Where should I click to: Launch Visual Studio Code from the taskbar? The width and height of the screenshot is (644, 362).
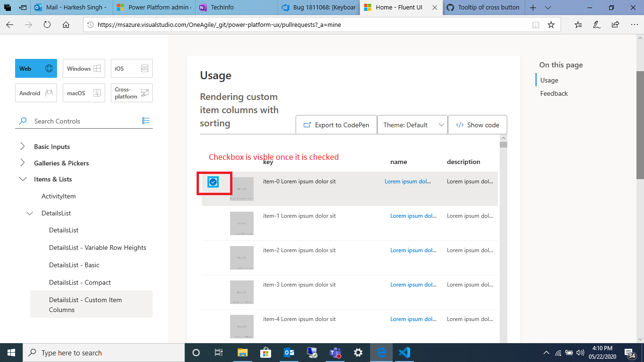coord(405,353)
